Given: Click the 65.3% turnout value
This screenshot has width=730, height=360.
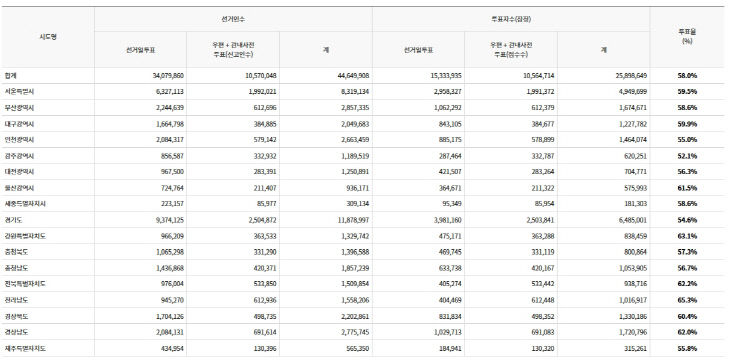Looking at the screenshot, I should tap(687, 300).
